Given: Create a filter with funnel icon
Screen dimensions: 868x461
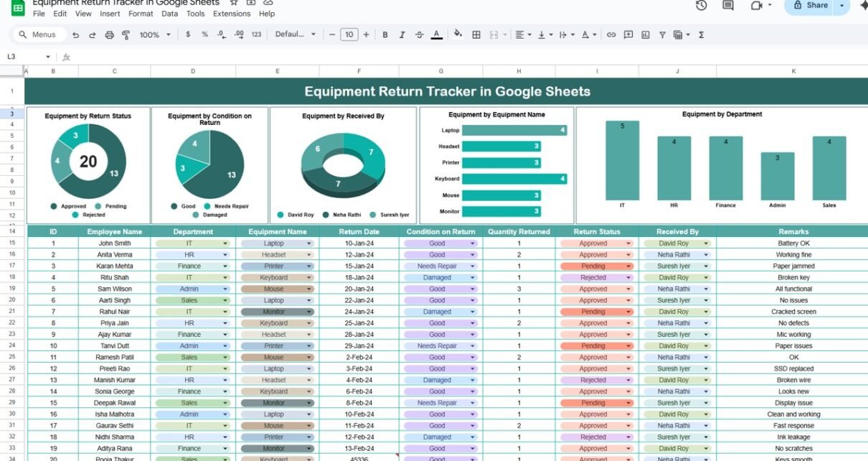Looking at the screenshot, I should pos(662,34).
